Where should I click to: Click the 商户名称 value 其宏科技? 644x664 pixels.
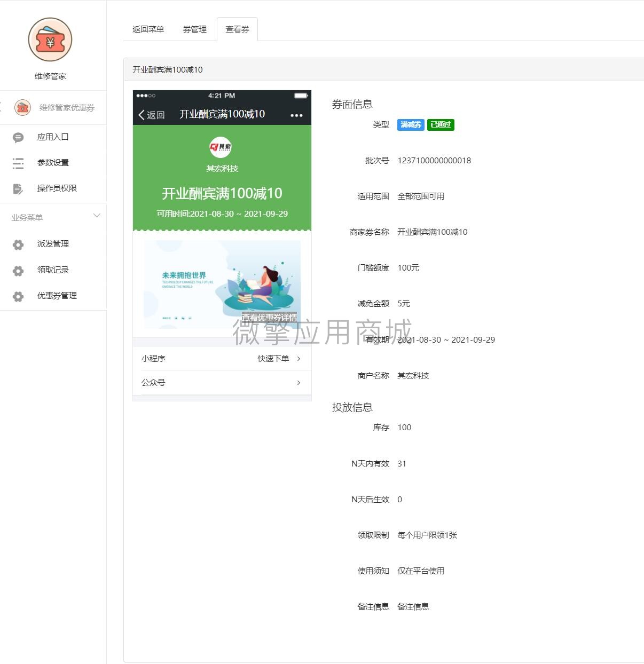(413, 376)
